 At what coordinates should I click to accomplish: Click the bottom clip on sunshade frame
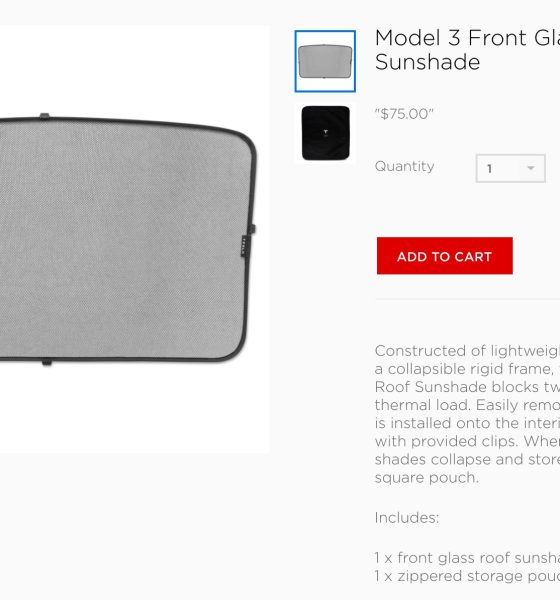47,362
